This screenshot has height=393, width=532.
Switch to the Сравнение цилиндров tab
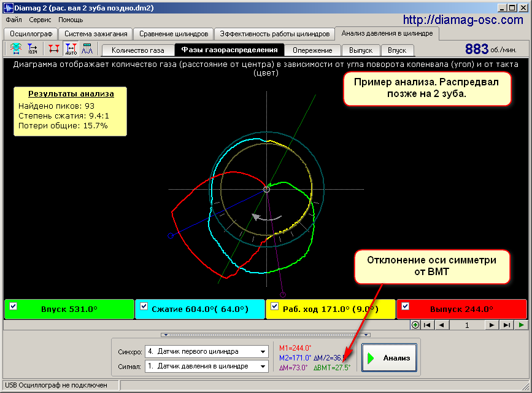click(x=174, y=34)
